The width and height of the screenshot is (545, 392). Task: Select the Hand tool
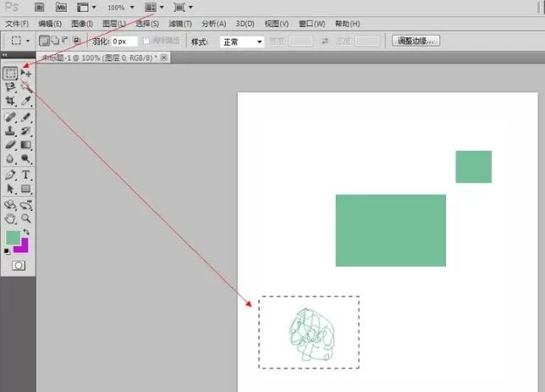tap(10, 218)
